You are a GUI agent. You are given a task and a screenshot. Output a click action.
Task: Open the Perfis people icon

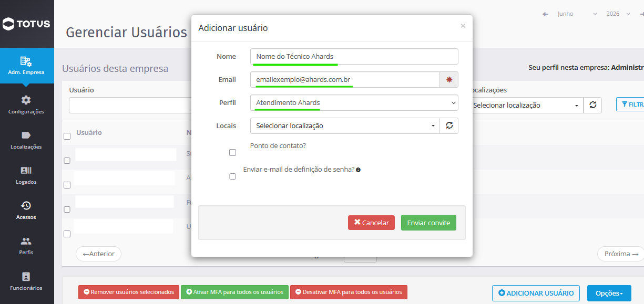point(26,241)
